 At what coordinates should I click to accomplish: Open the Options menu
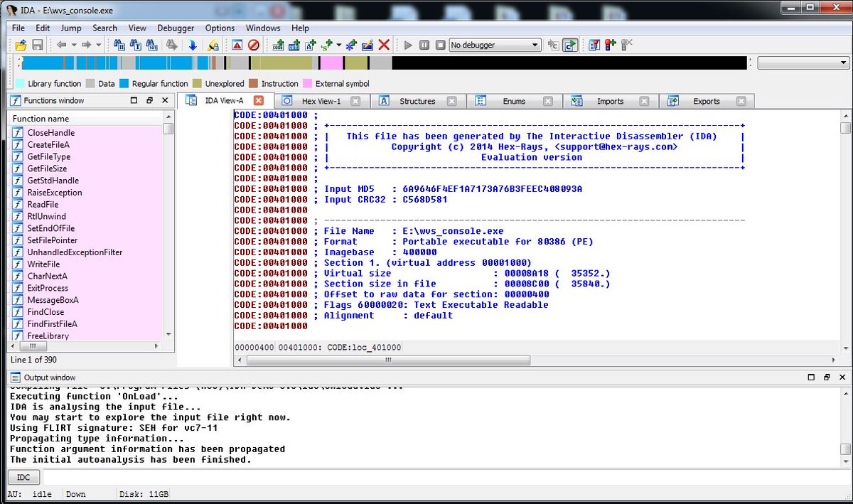pyautogui.click(x=220, y=28)
